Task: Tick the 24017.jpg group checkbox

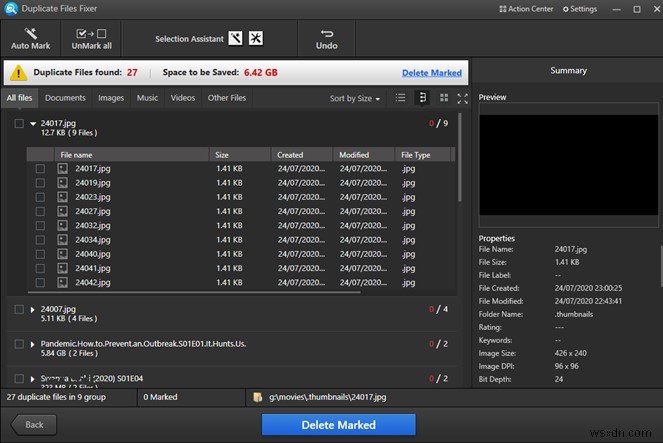Action: click(x=19, y=124)
